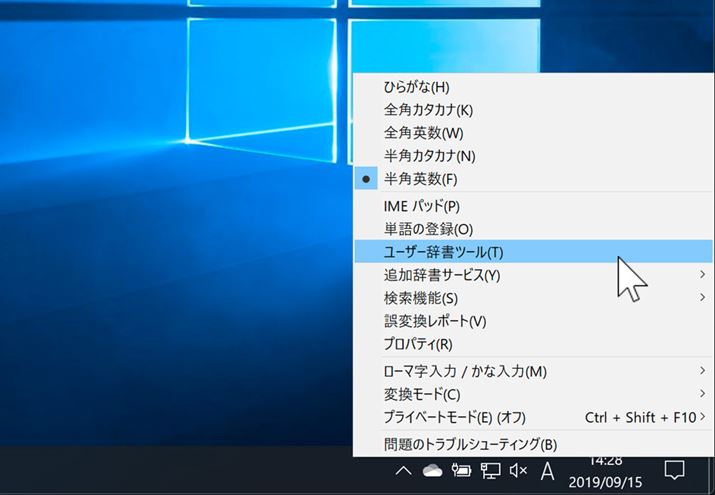Expand 追加辞書サービス(Y) submenu
The height and width of the screenshot is (495, 715).
(x=533, y=275)
